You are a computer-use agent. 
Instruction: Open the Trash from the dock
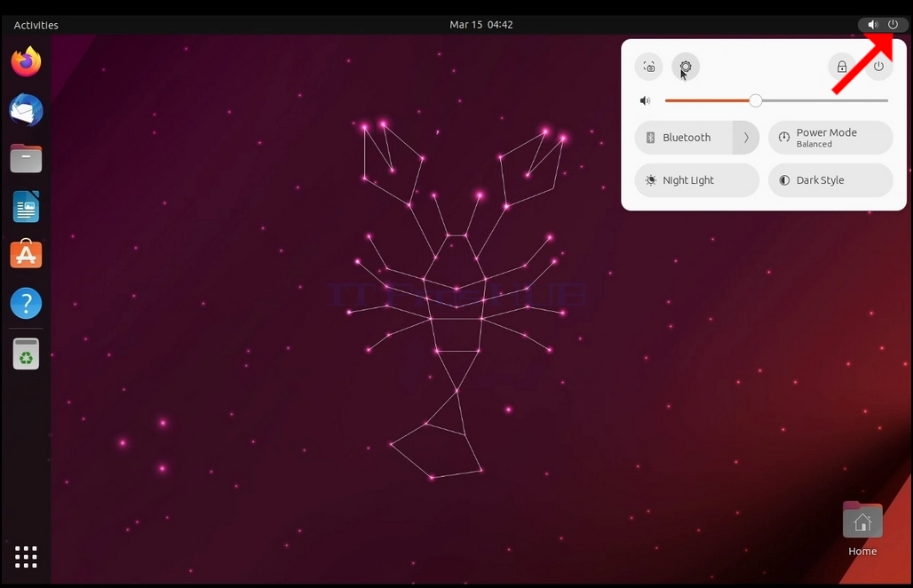tap(27, 354)
